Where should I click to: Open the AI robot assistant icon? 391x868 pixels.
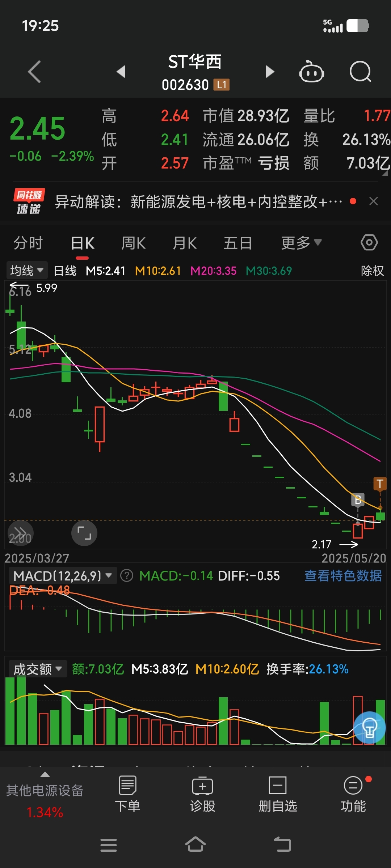pos(311,71)
